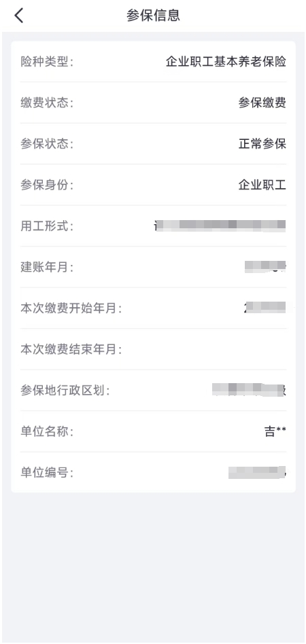Viewport: 306px width, 644px height.
Task: Select the 建账年月 row label
Action: [x=46, y=267]
